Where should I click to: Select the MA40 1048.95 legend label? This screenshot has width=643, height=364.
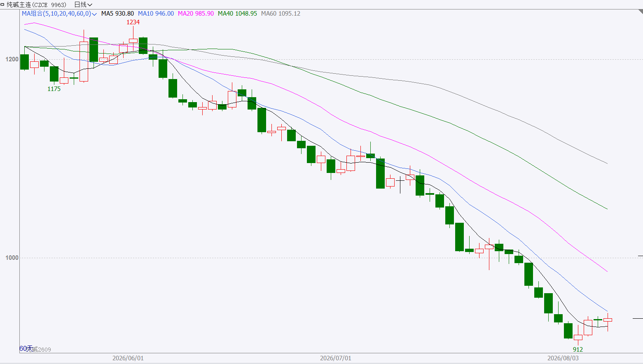click(237, 14)
